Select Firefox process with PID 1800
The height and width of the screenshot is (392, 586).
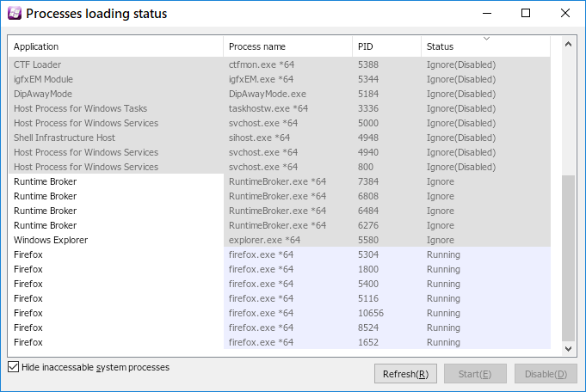(280, 269)
